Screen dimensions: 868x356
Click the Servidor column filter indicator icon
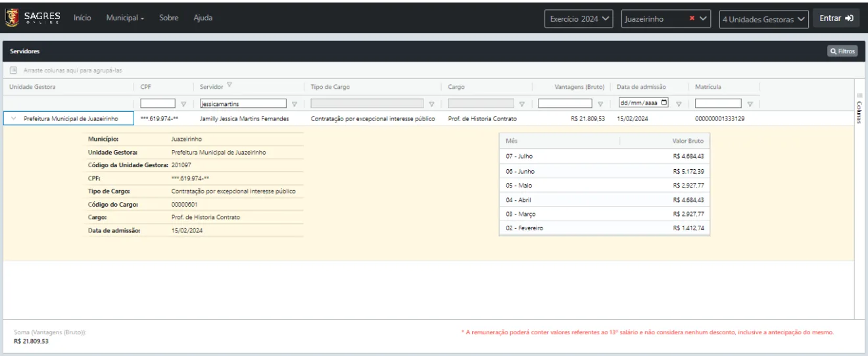pyautogui.click(x=230, y=86)
